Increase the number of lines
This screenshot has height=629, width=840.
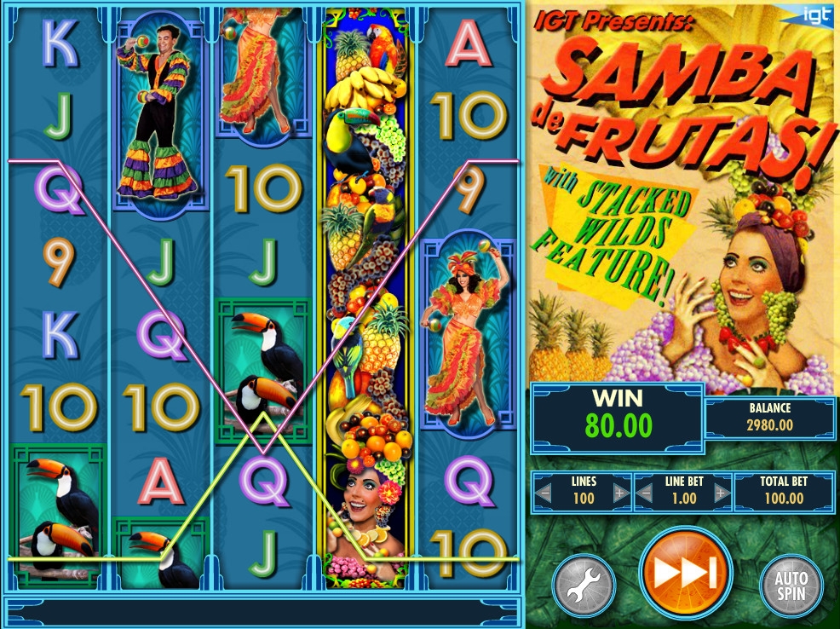pyautogui.click(x=621, y=493)
